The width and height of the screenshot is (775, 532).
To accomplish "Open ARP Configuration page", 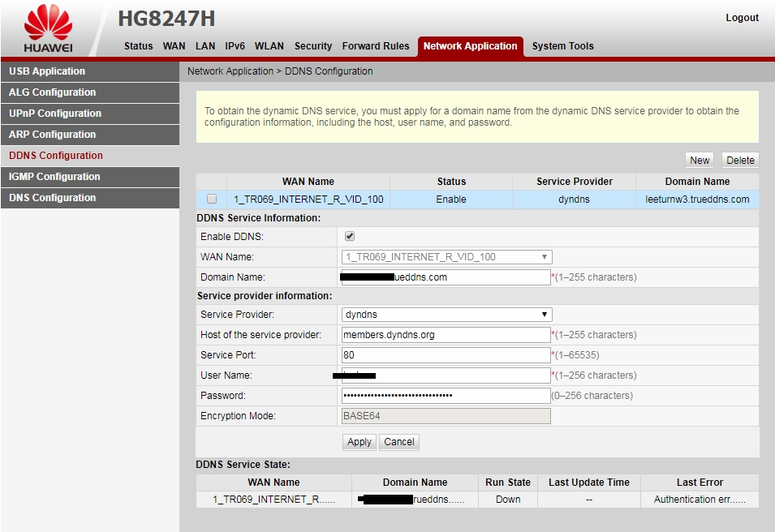I will coord(90,135).
